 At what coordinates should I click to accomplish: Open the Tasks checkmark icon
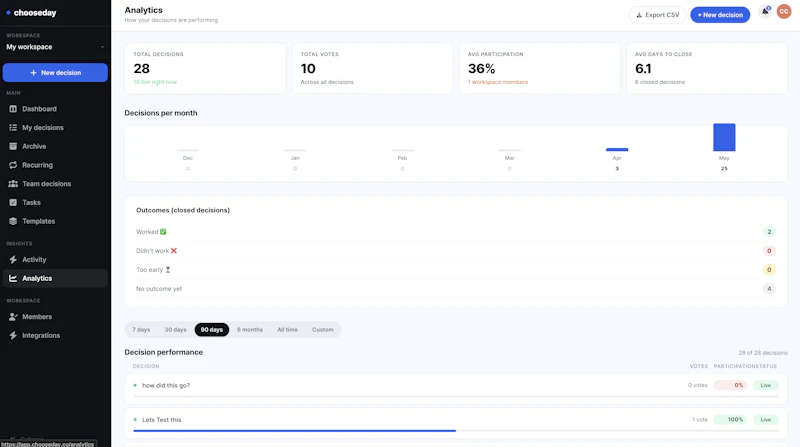(x=13, y=203)
